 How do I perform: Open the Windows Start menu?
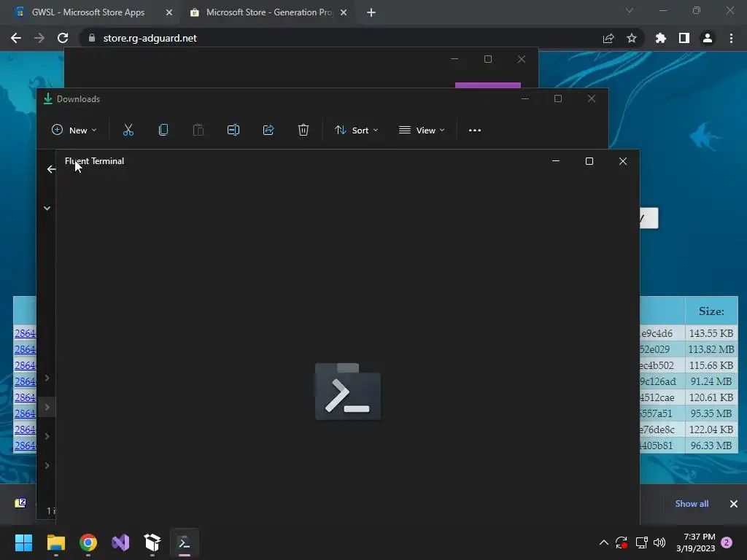coord(23,542)
